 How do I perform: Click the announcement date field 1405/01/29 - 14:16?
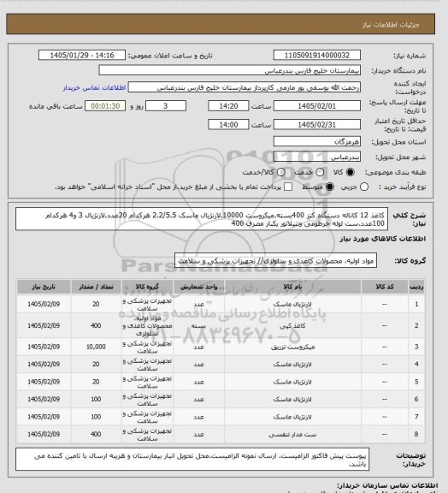click(x=82, y=55)
